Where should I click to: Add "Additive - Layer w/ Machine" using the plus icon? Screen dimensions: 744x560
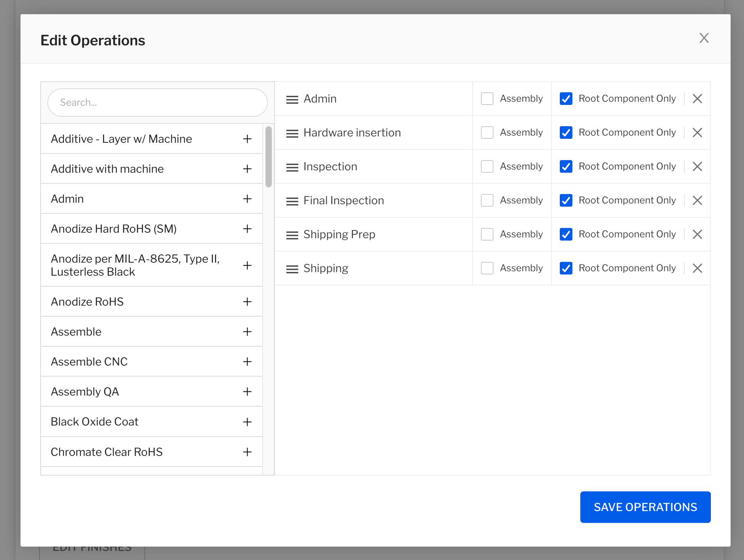click(x=247, y=139)
